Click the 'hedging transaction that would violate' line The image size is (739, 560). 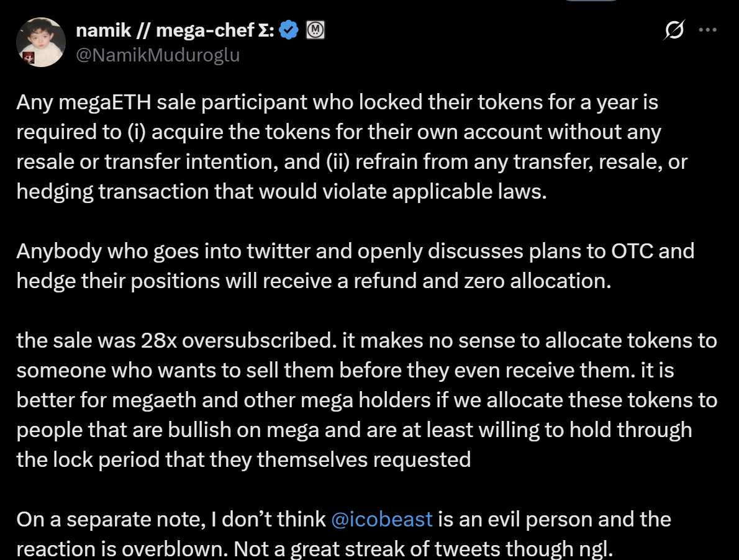281,191
